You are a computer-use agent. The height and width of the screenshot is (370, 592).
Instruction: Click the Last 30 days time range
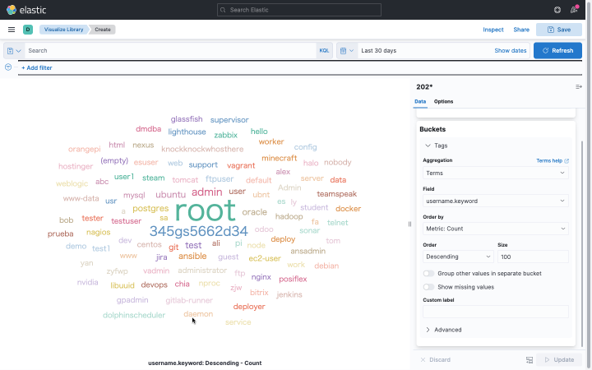pyautogui.click(x=379, y=51)
